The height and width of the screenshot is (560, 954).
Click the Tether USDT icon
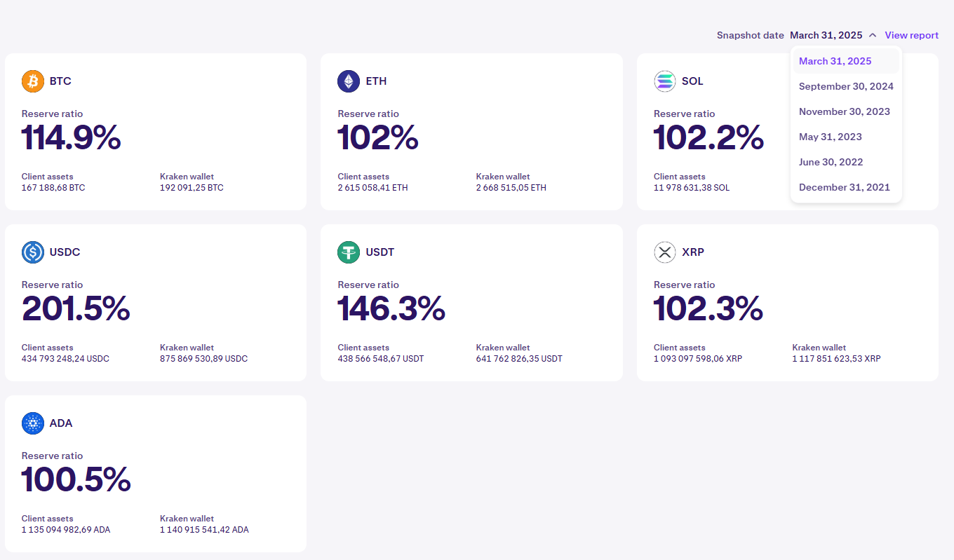coord(349,252)
